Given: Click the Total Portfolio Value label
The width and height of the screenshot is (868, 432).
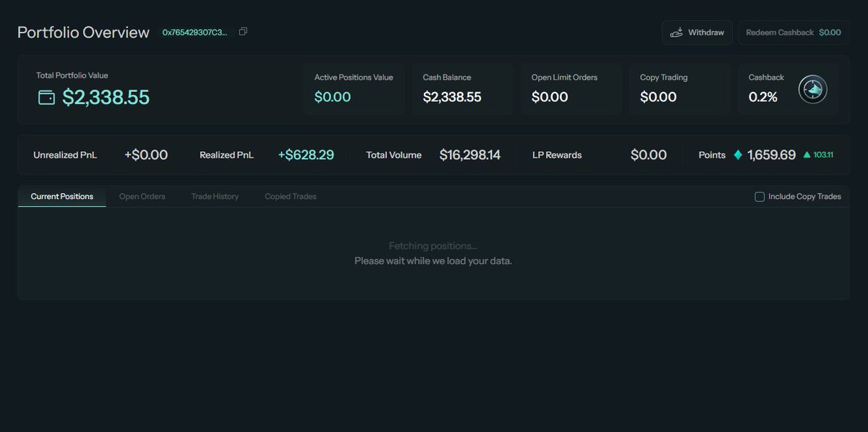Looking at the screenshot, I should 72,75.
